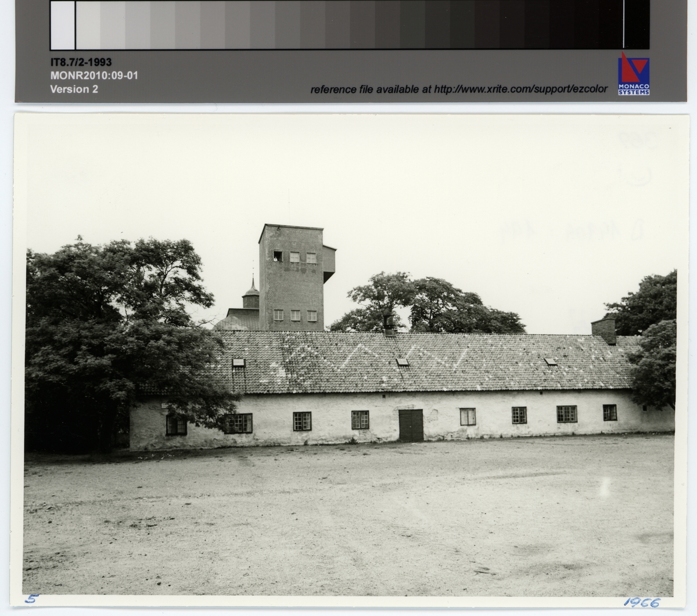
Task: Click the open top-left tower window
Action: click(x=278, y=256)
